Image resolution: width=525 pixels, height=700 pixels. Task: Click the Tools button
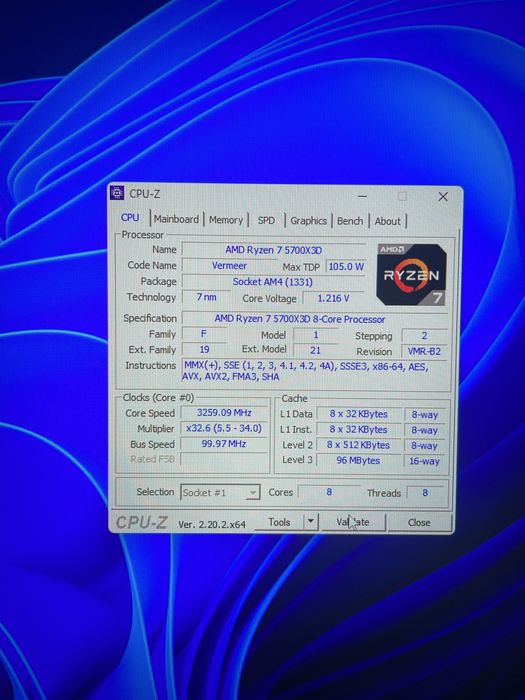point(279,522)
